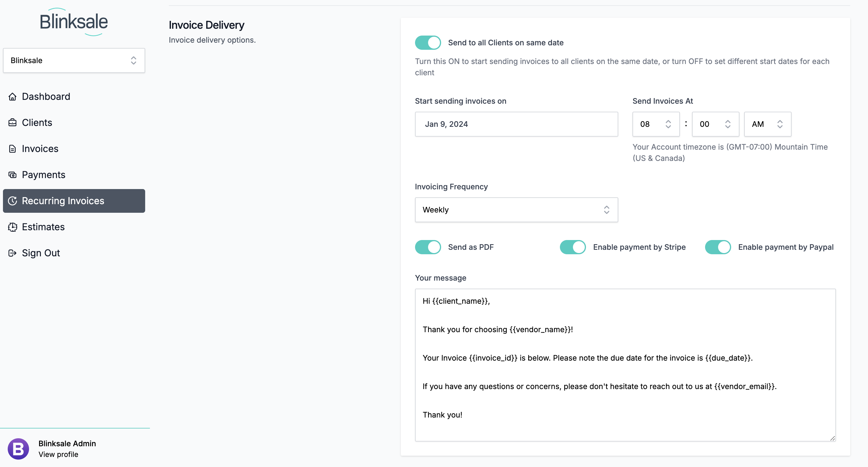Go to the Payments menu item
The height and width of the screenshot is (467, 868).
44,175
